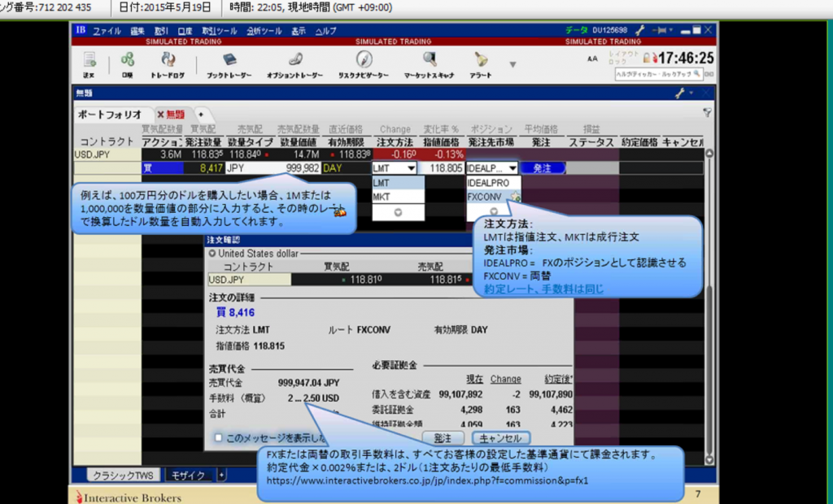The width and height of the screenshot is (833, 504).
Task: Click the IB logo in the menu bar
Action: tap(81, 30)
